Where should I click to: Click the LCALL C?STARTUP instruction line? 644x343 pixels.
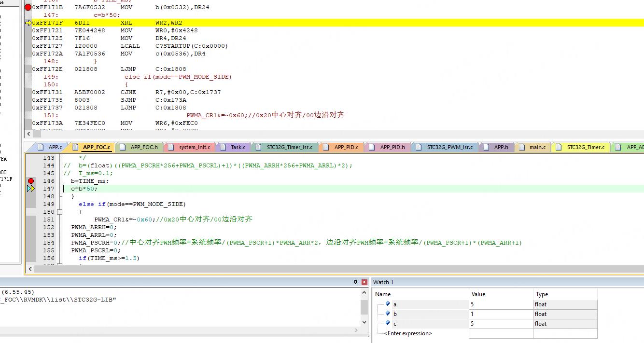click(x=130, y=46)
